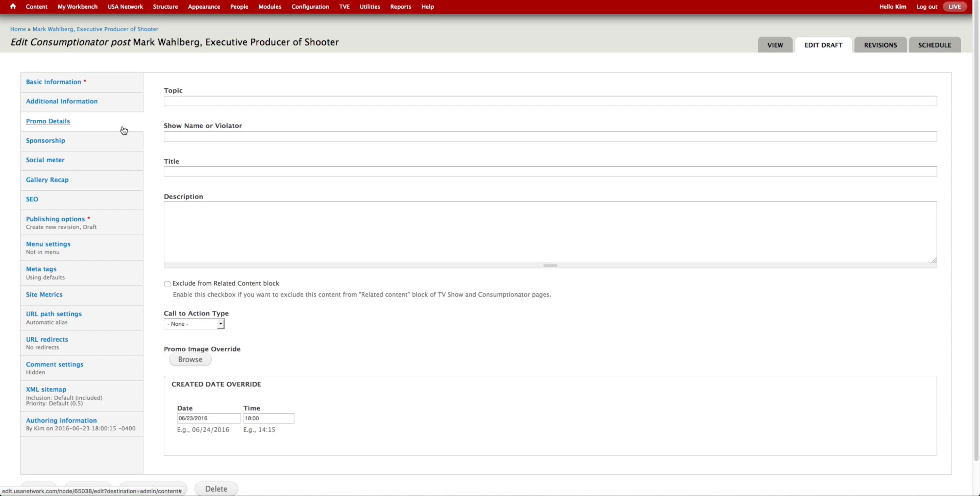980x496 pixels.
Task: Click the Browse button for Promo Image
Action: (x=190, y=360)
